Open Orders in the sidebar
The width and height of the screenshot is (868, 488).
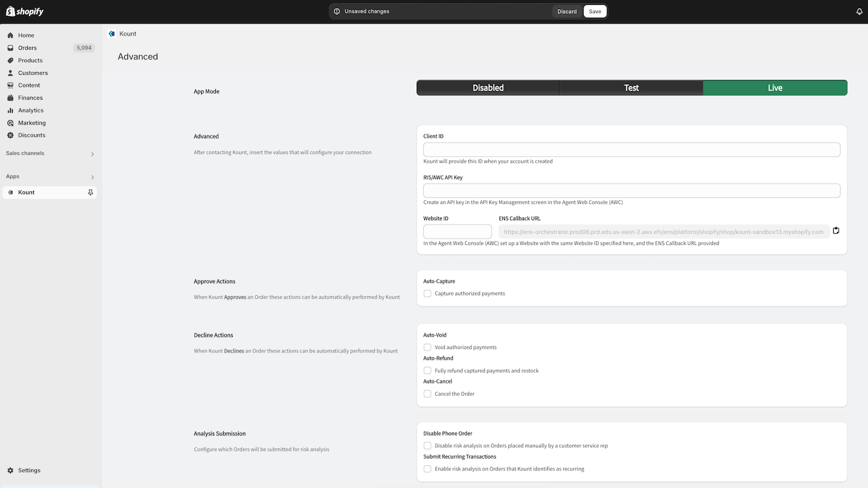(28, 48)
